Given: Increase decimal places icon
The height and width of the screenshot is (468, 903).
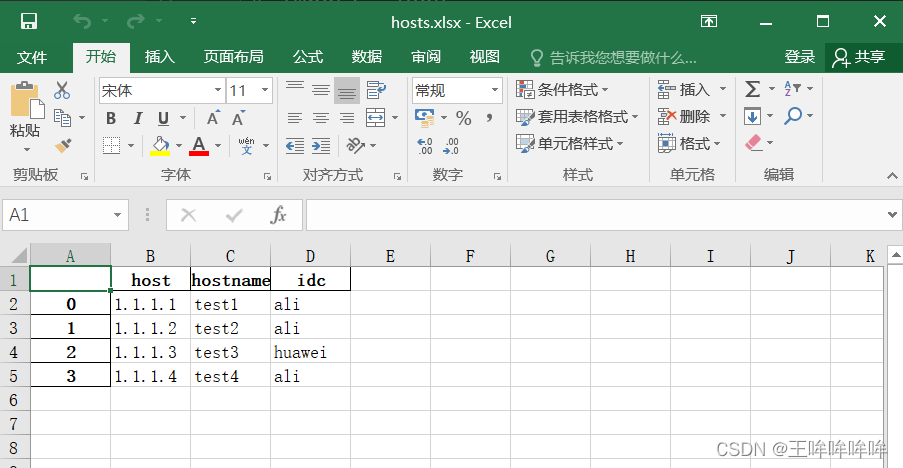Looking at the screenshot, I should point(425,146).
